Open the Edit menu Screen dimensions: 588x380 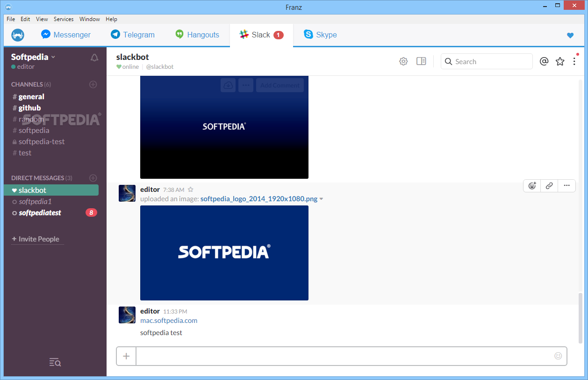tap(25, 19)
